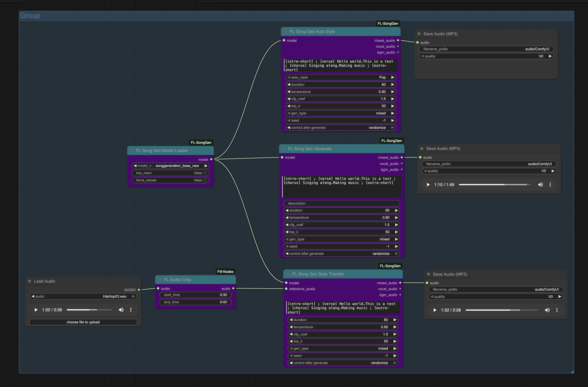Image resolution: width=588 pixels, height=387 pixels.
Task: Collapse the FL Song Gen Auto Style node
Action: (x=285, y=31)
